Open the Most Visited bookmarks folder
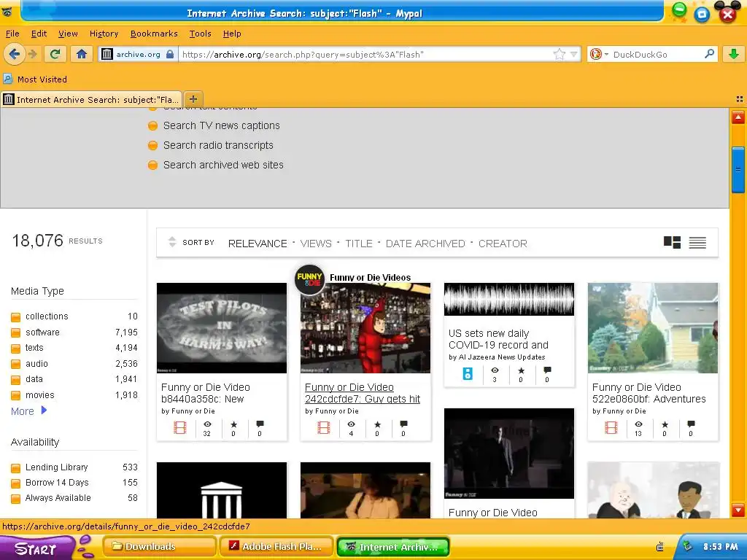 35,79
